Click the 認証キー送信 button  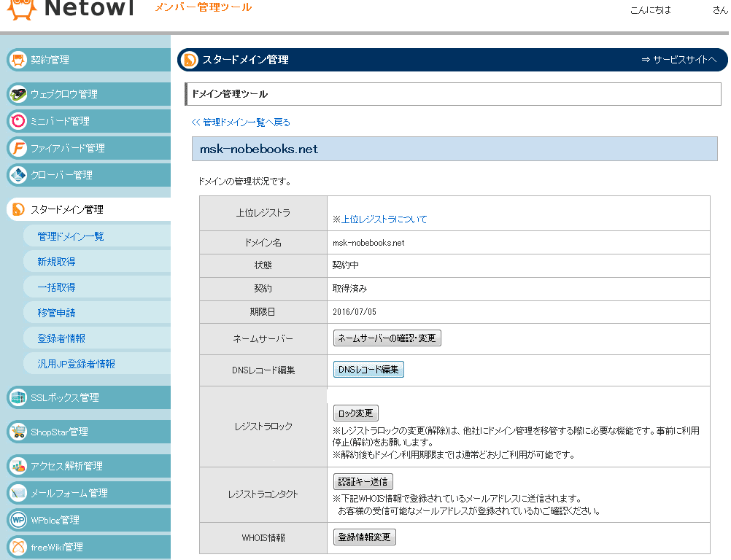pos(363,481)
